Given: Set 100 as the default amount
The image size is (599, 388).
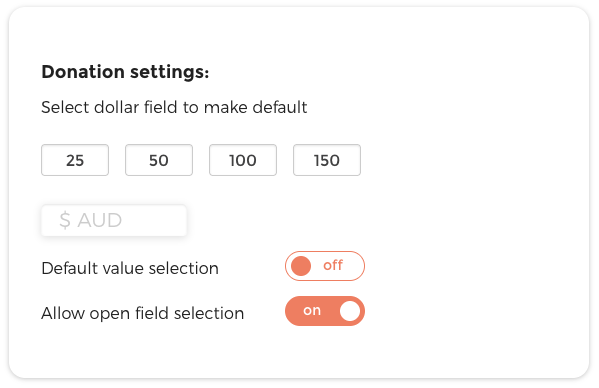Looking at the screenshot, I should 243,160.
